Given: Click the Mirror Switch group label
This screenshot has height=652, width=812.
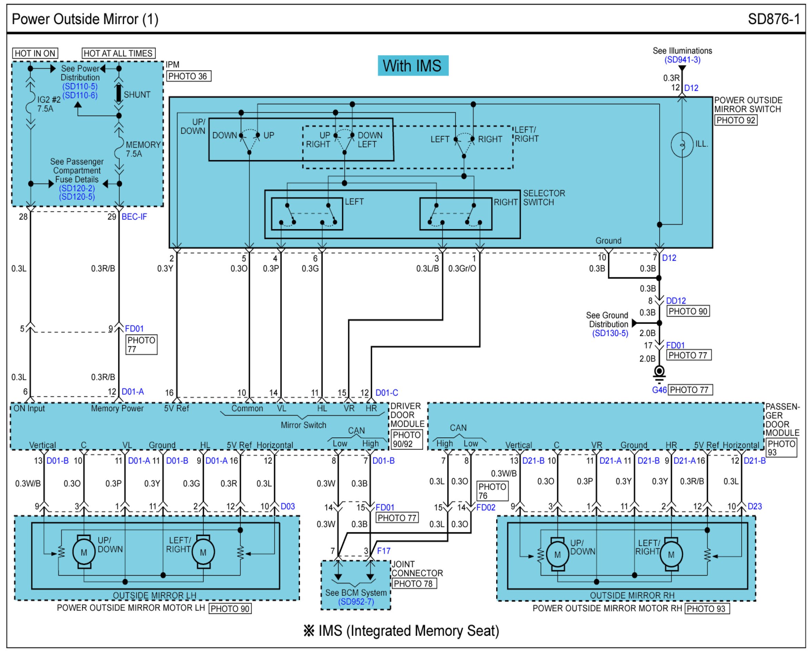Looking at the screenshot, I should pyautogui.click(x=303, y=425).
